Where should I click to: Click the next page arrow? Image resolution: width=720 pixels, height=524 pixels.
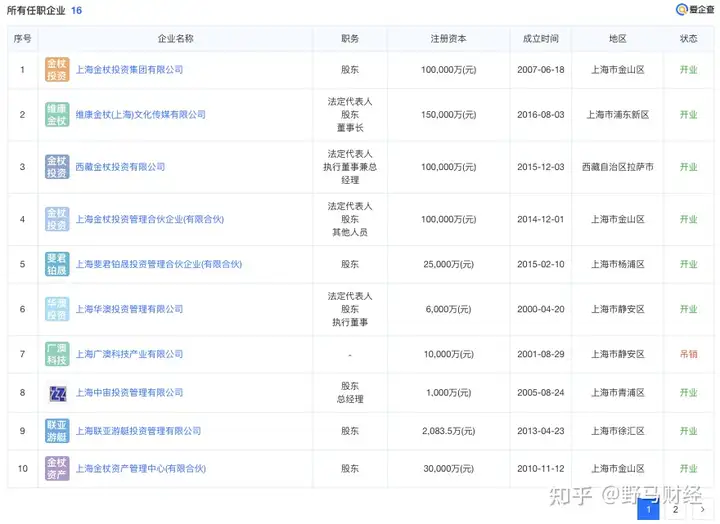[x=702, y=509]
